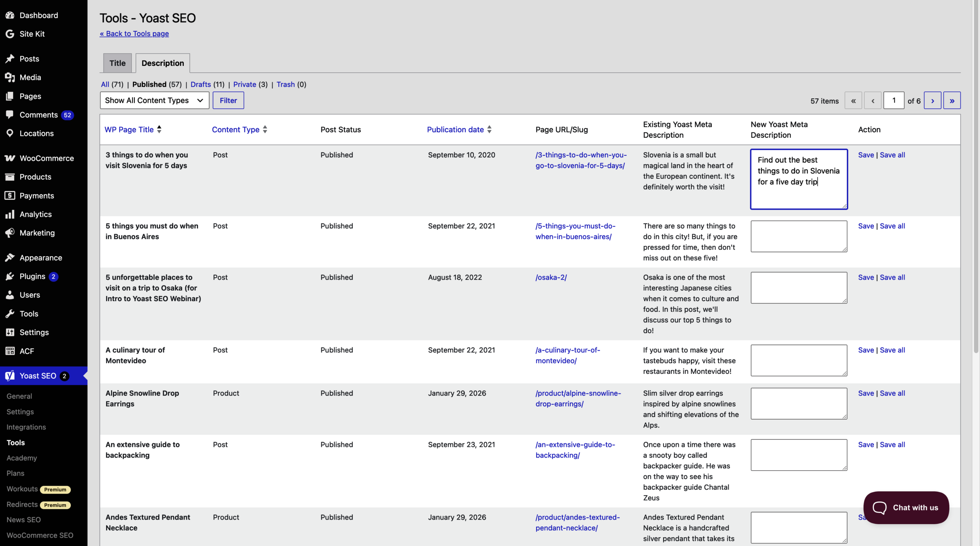Sort by WP Page Title arrows
Image resolution: width=980 pixels, height=546 pixels.
click(x=159, y=130)
